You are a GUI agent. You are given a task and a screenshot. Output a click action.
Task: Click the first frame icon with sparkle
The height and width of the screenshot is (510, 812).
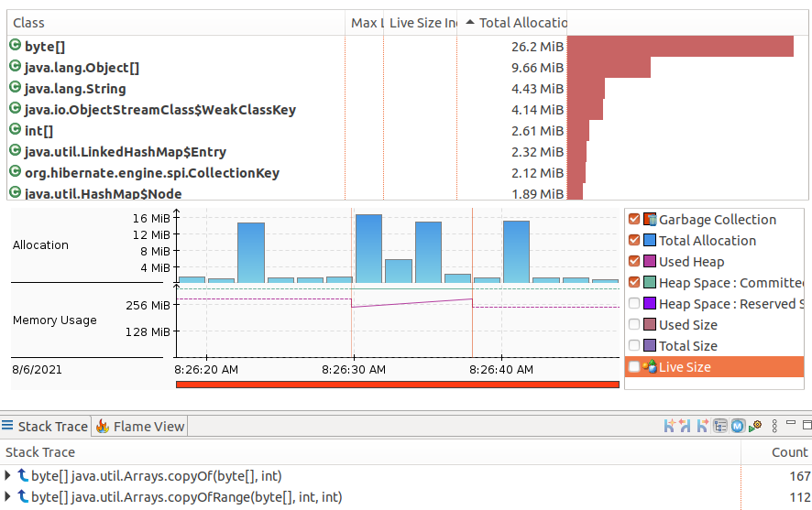pyautogui.click(x=670, y=426)
